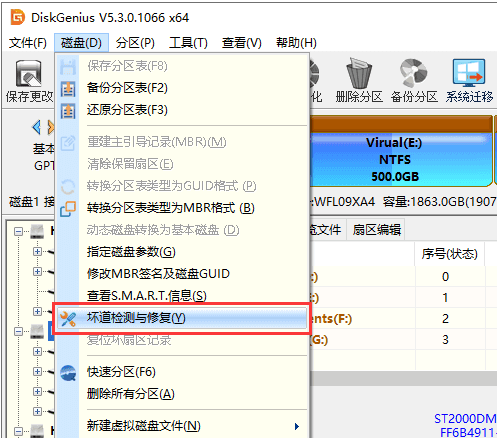497x438 pixels.
Task: Click the 删除分区 trash can icon
Action: click(x=359, y=74)
